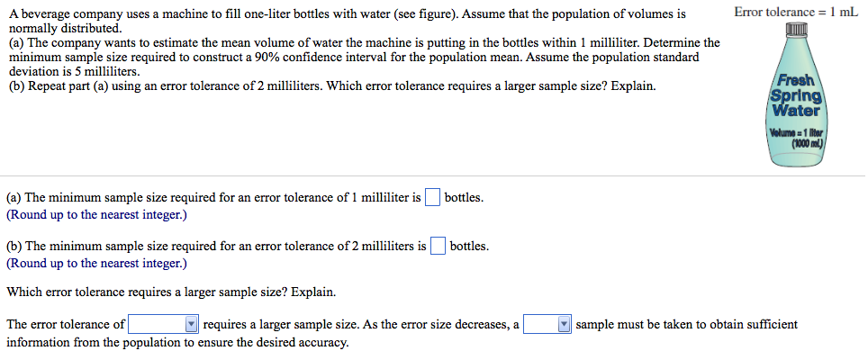Click 'deviation is 5 milliliters' text
The width and height of the screenshot is (868, 360).
pos(73,71)
